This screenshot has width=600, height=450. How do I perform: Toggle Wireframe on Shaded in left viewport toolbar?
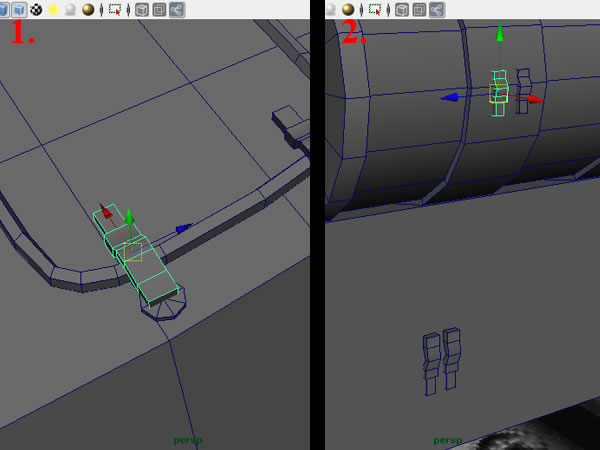(x=19, y=9)
